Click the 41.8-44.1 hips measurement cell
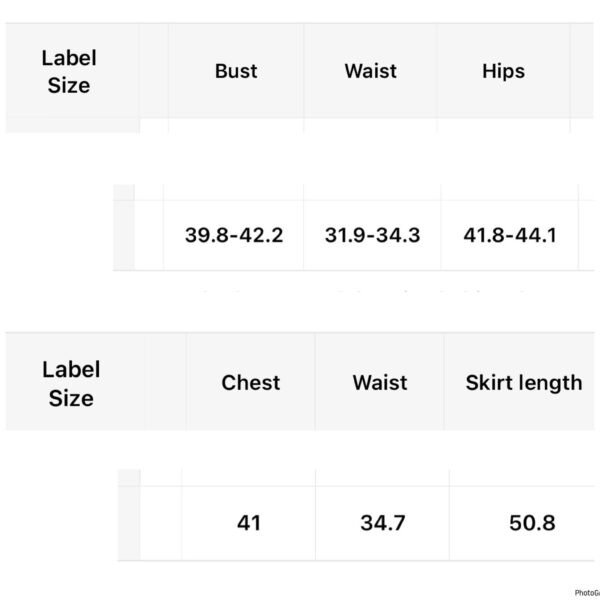Viewport: 600px width, 600px height. pos(510,235)
